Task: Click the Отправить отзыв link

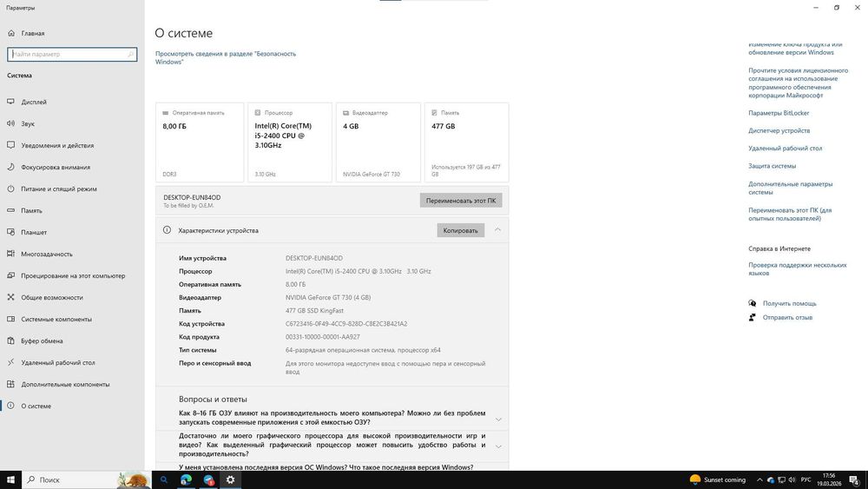Action: (x=787, y=317)
